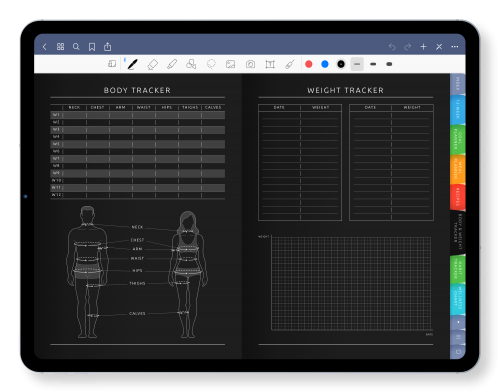Open the side tab with dot symbol

coord(458,322)
